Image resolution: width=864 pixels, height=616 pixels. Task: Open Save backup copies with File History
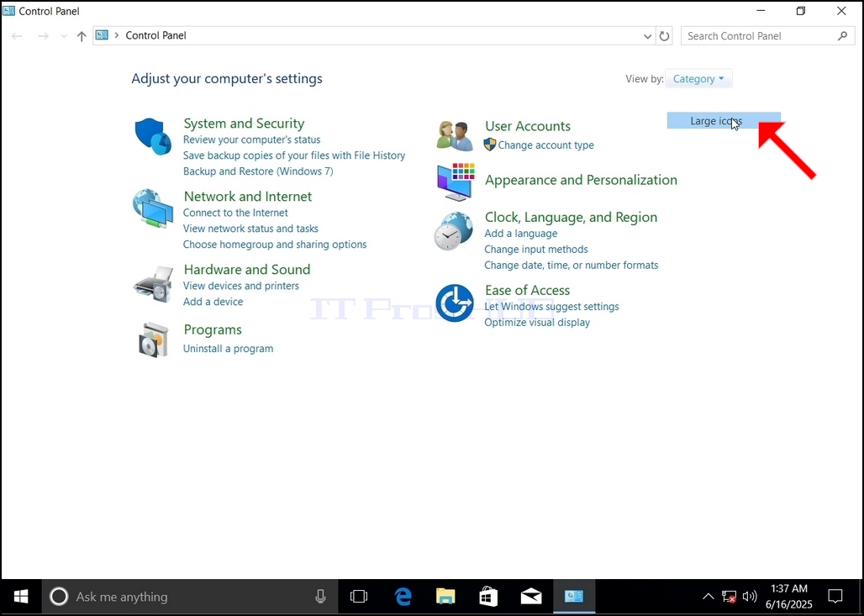(x=294, y=155)
